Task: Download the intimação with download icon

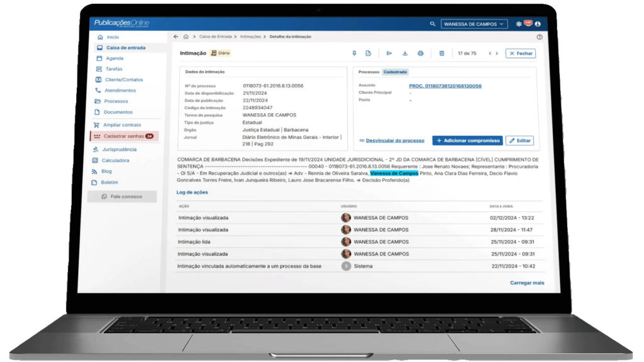Action: [404, 53]
